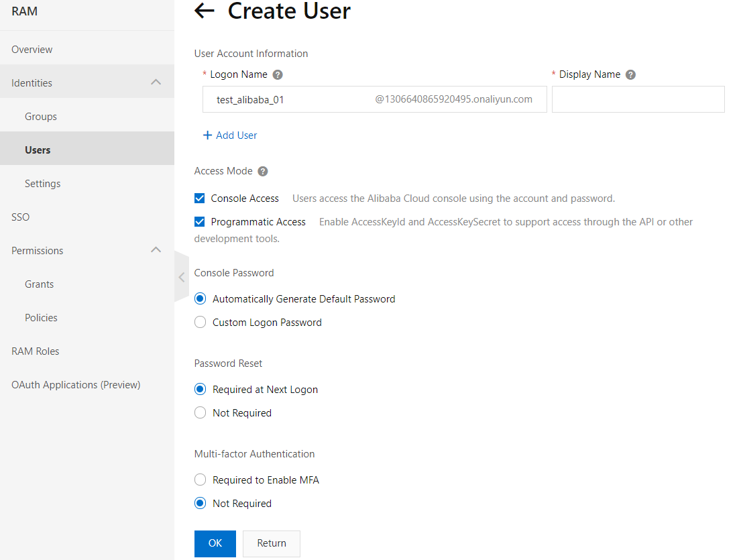Collapse the Identities section in sidebar
The width and height of the screenshot is (739, 560).
tap(156, 82)
